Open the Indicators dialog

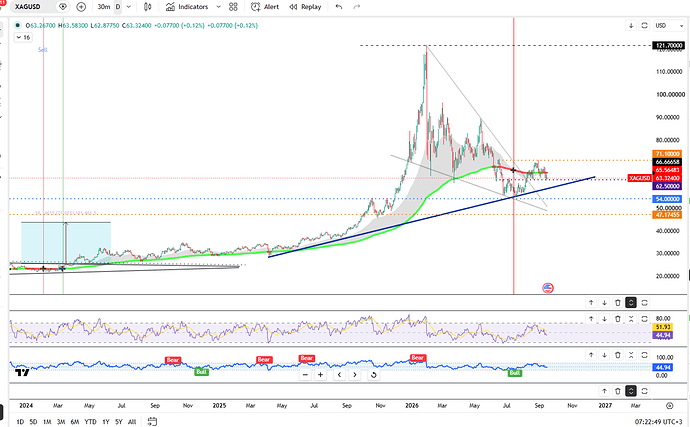point(187,7)
